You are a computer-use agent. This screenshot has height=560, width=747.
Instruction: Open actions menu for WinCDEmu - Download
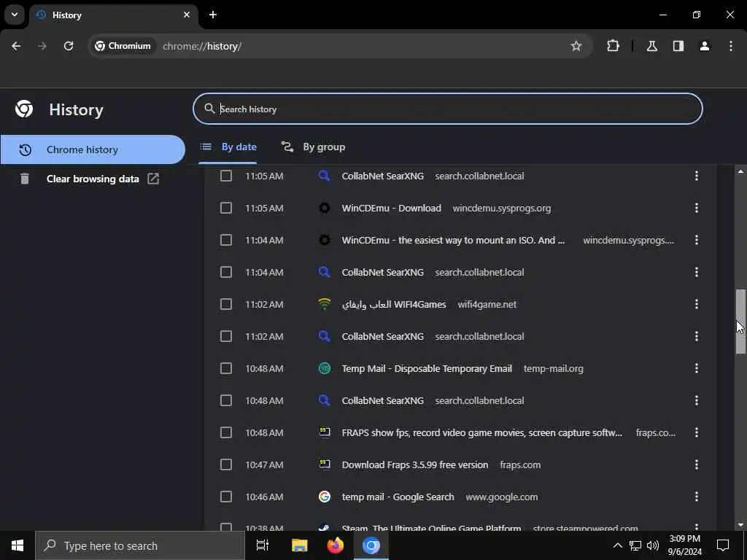(697, 208)
